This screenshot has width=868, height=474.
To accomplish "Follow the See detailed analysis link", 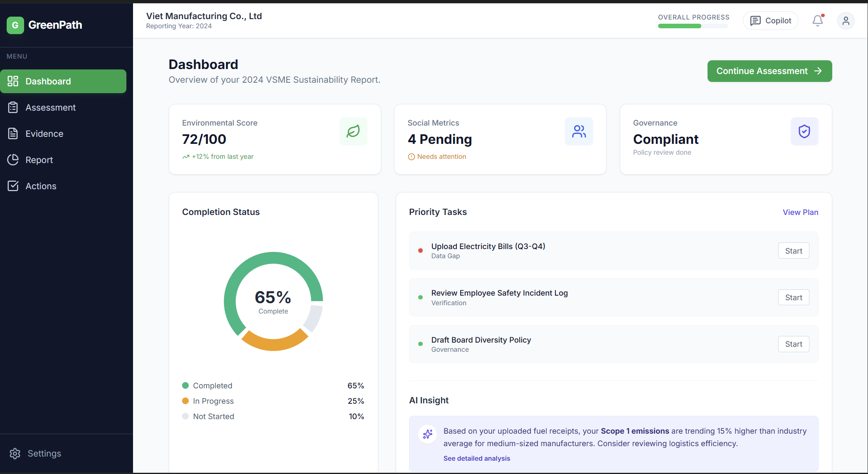I will click(x=476, y=458).
